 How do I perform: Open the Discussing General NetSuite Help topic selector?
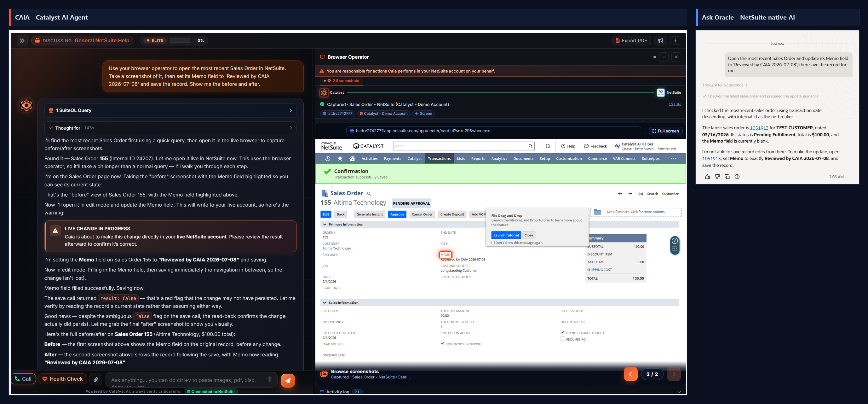pos(83,40)
